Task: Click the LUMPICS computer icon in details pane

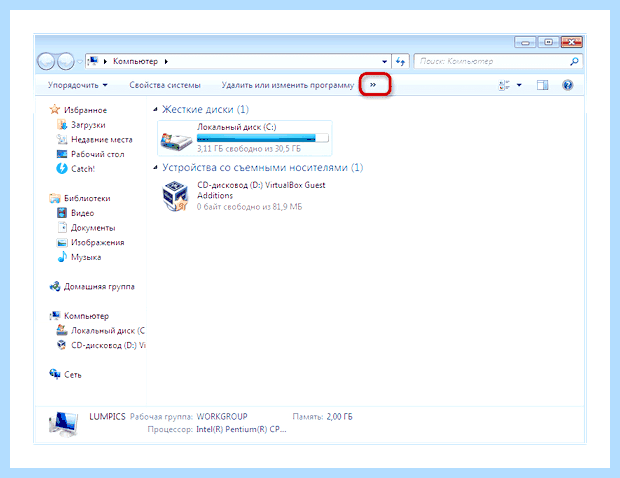Action: [64, 424]
